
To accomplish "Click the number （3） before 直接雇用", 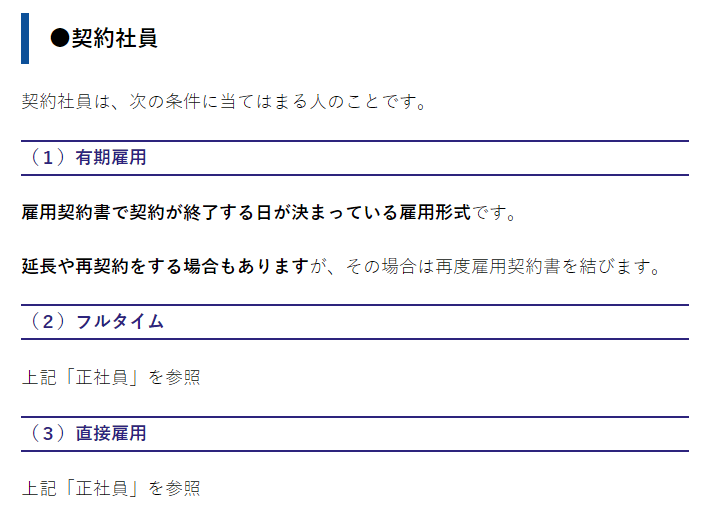I will pos(47,433).
